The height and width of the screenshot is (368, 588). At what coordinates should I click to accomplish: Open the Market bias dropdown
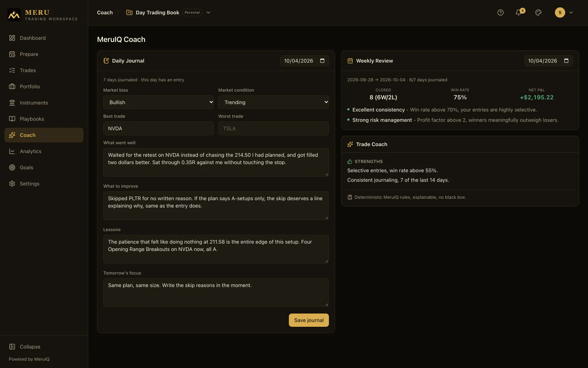coord(158,102)
